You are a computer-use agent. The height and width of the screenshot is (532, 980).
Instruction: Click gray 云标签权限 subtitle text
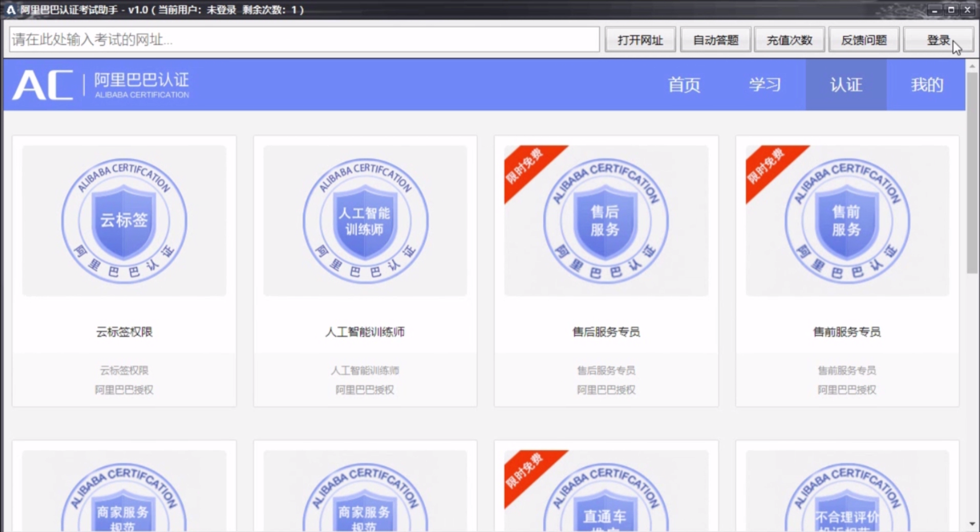tap(124, 370)
